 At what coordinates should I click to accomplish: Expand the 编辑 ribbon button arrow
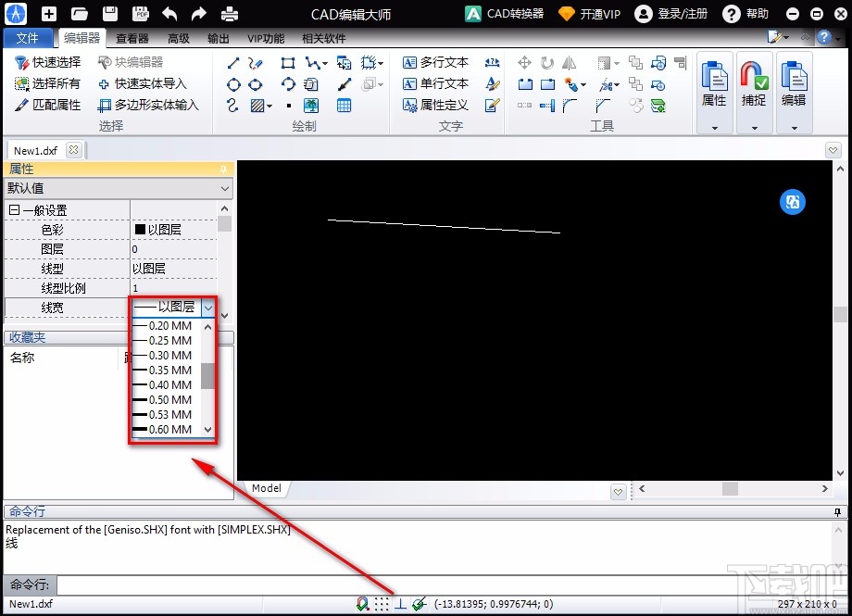coord(794,129)
